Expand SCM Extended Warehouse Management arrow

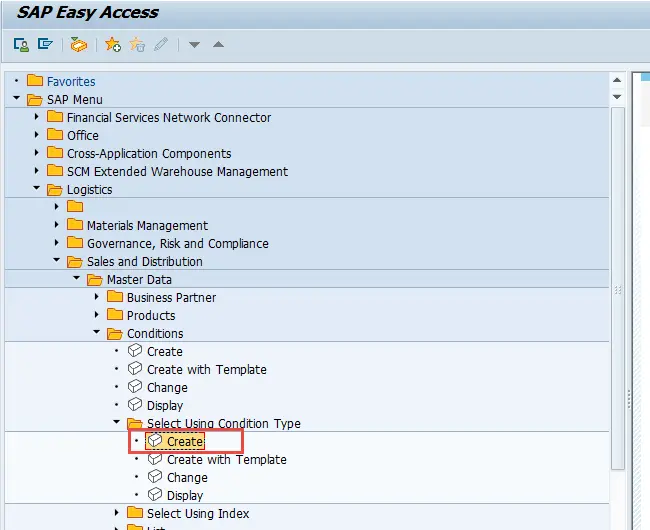coord(36,171)
